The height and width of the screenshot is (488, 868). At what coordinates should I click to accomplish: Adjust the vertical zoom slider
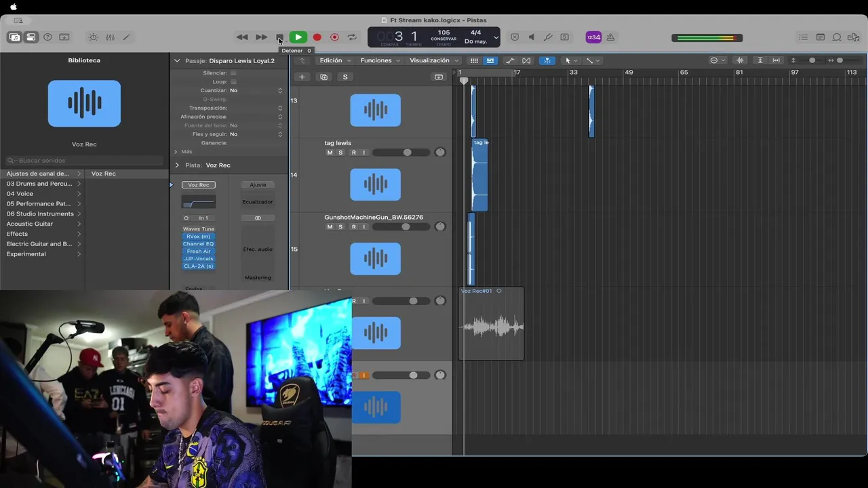812,60
